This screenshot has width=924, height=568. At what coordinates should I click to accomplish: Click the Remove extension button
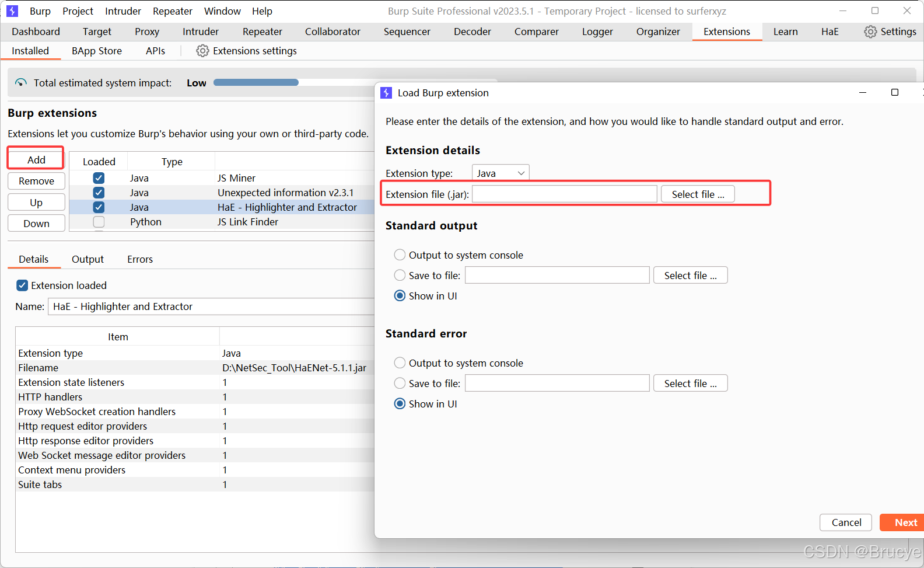click(x=36, y=181)
